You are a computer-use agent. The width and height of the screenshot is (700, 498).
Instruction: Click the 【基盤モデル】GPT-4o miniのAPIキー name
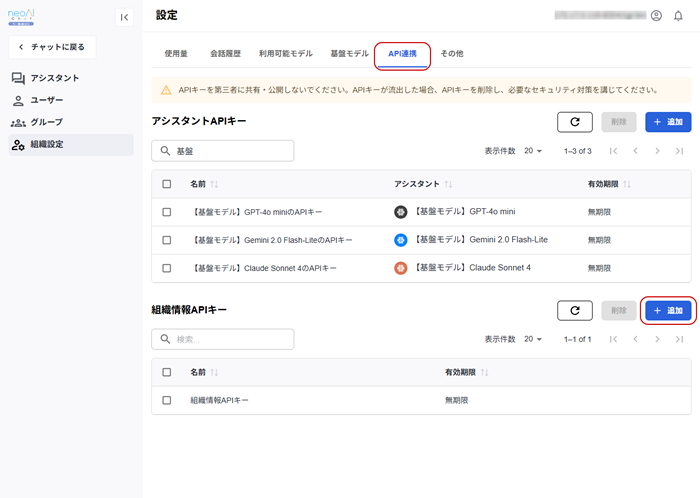(x=256, y=212)
